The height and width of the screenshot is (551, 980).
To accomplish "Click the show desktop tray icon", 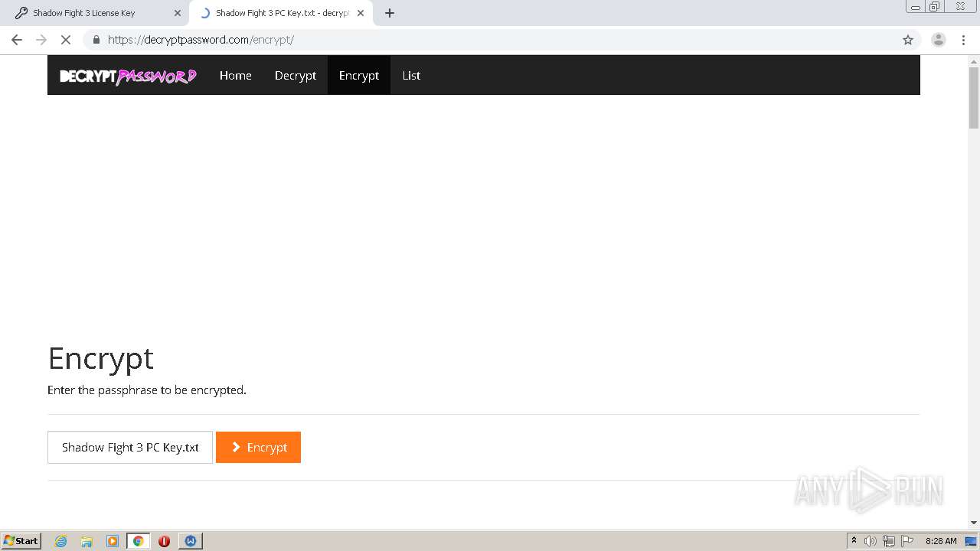I will (971, 541).
